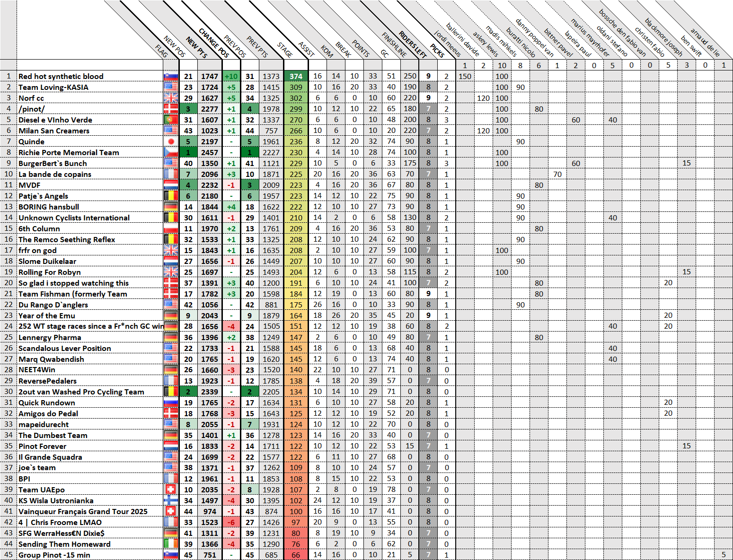This screenshot has height=560, width=733.
Task: Select the Japanese flag in the Quinde row
Action: [x=171, y=141]
